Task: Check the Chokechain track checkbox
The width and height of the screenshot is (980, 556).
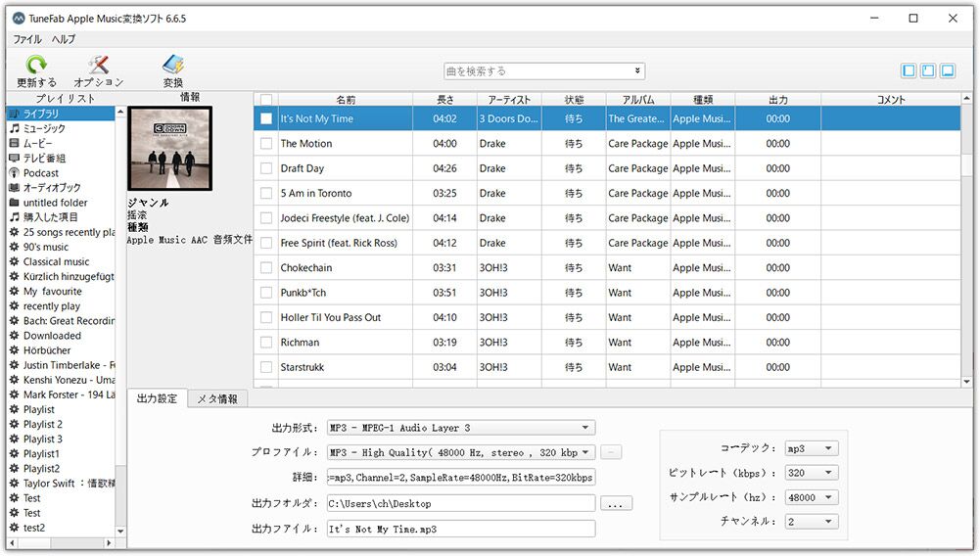Action: coord(266,268)
